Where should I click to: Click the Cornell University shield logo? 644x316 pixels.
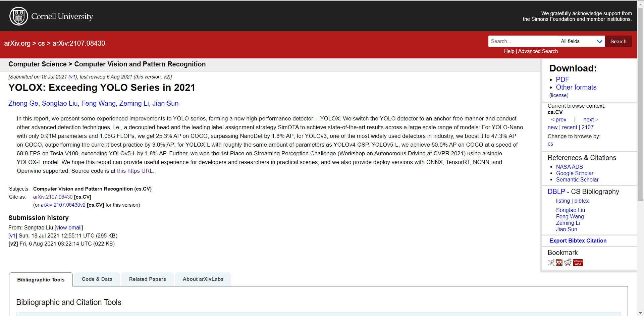18,16
